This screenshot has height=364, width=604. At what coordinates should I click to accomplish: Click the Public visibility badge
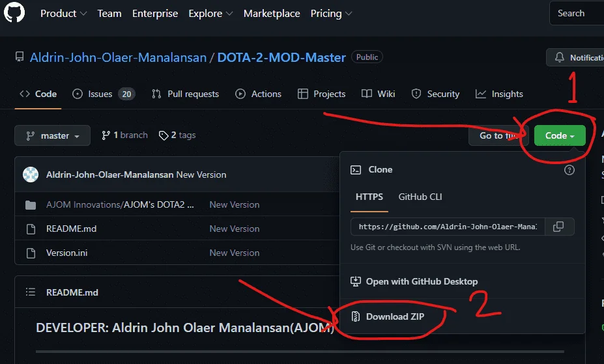(x=367, y=57)
